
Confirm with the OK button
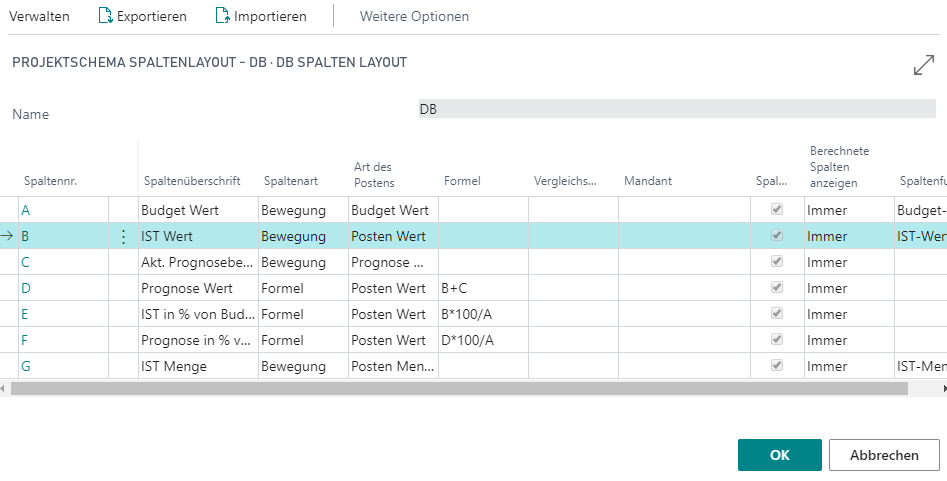tap(780, 455)
